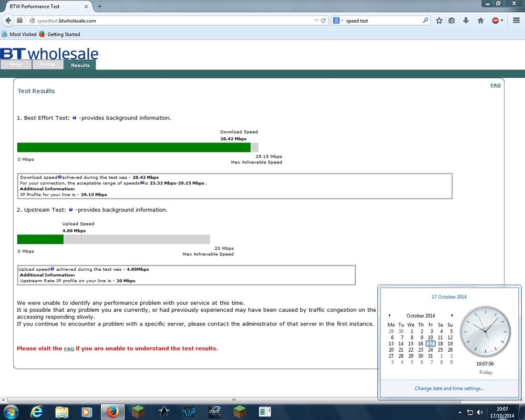The height and width of the screenshot is (420, 525).
Task: Click help icon after acceptable range of speeds
Action: (142, 182)
